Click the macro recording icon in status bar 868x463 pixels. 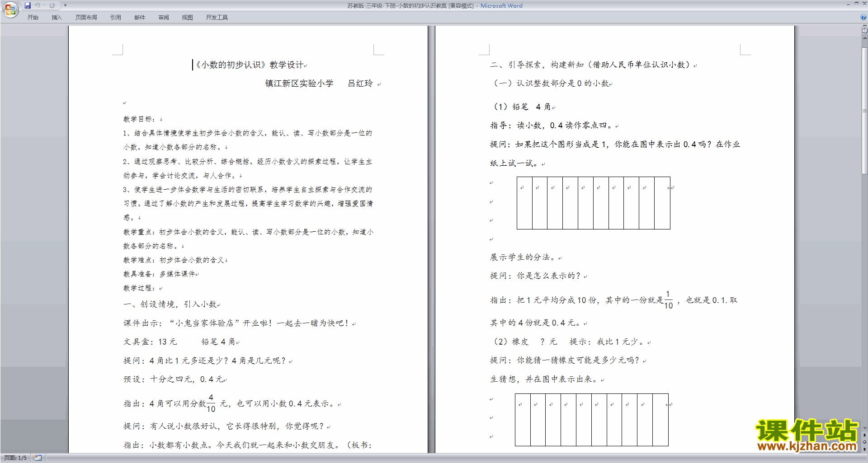pos(38,458)
